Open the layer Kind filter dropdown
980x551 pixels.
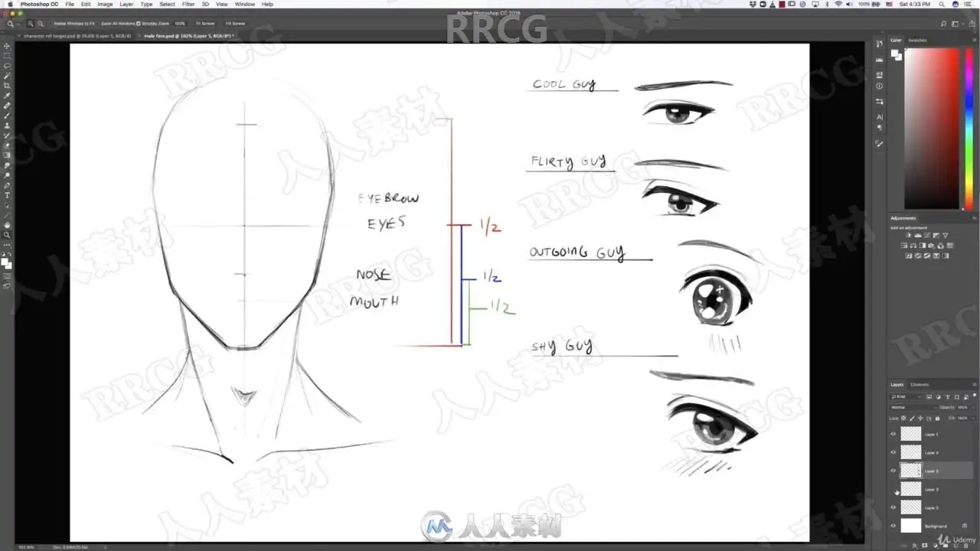click(x=906, y=397)
